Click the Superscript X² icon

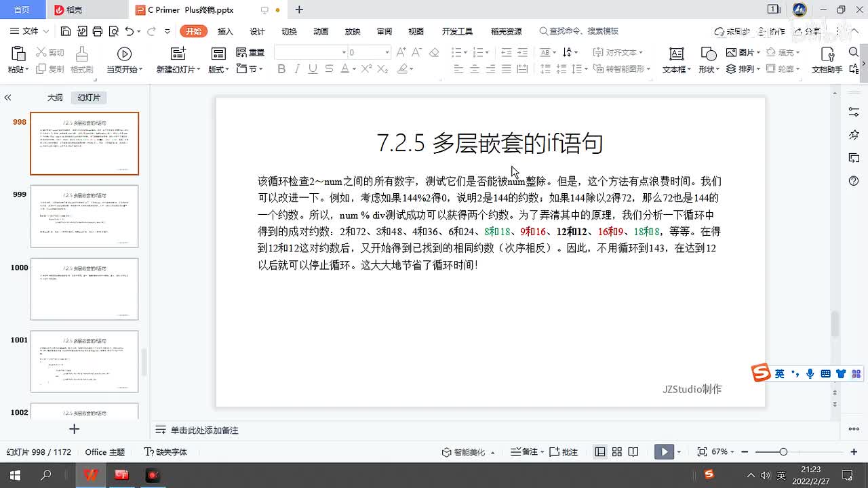(366, 68)
